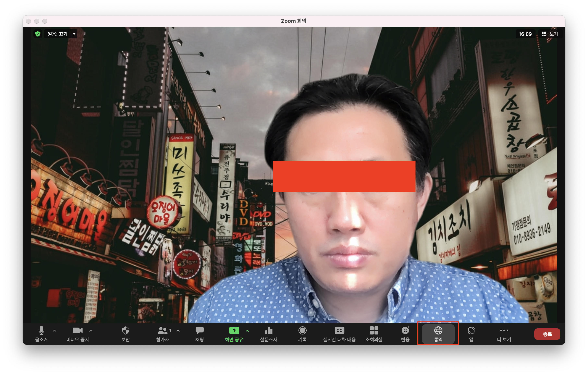The height and width of the screenshot is (375, 588).
Task: Open Reactions (반응) smiley icon
Action: 405,330
